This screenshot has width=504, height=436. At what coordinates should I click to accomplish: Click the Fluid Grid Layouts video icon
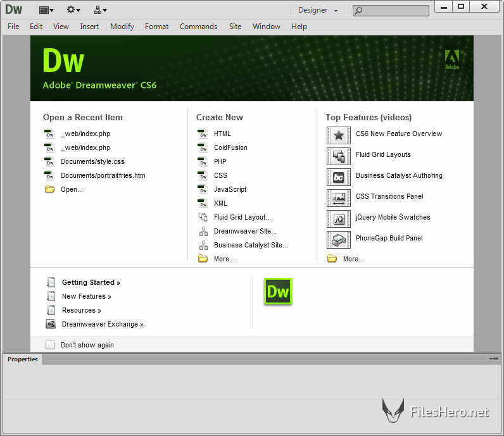click(x=339, y=156)
